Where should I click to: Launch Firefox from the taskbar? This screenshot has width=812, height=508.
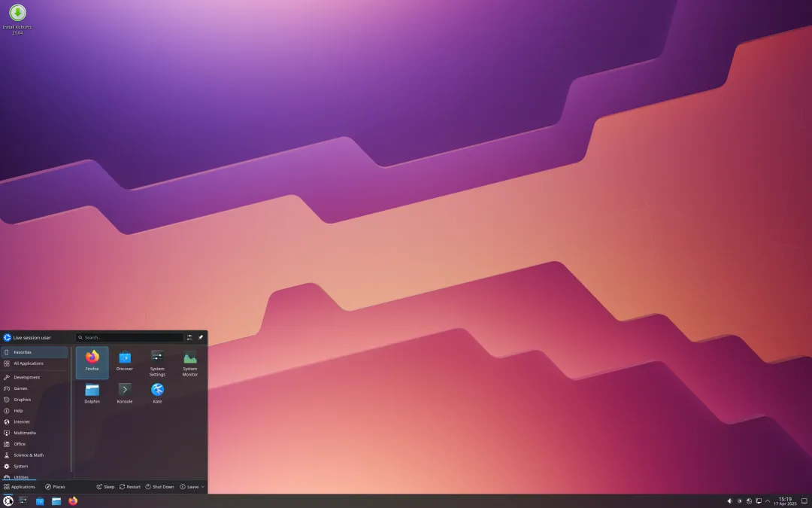73,500
